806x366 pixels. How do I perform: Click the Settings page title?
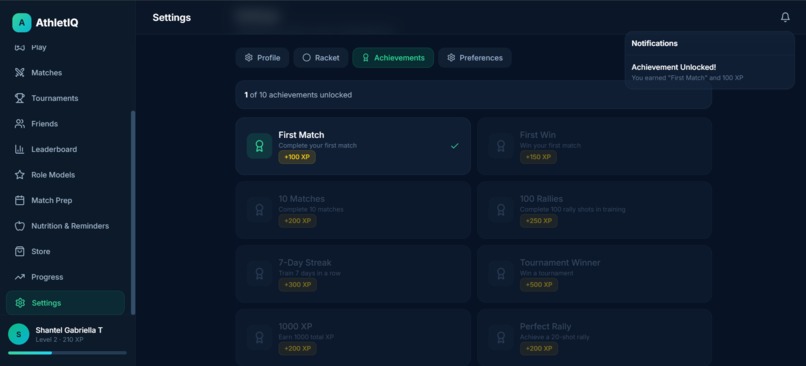(172, 17)
